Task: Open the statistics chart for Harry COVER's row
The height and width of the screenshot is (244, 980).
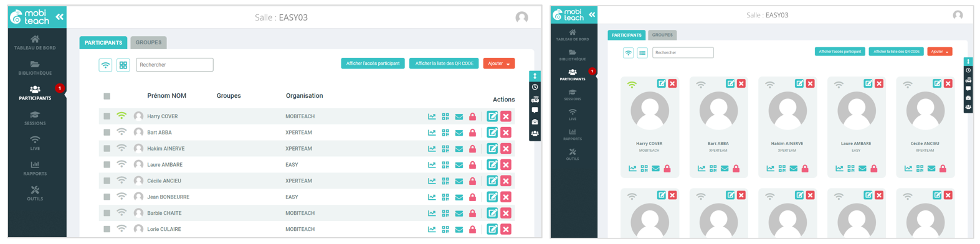Action: (x=432, y=116)
